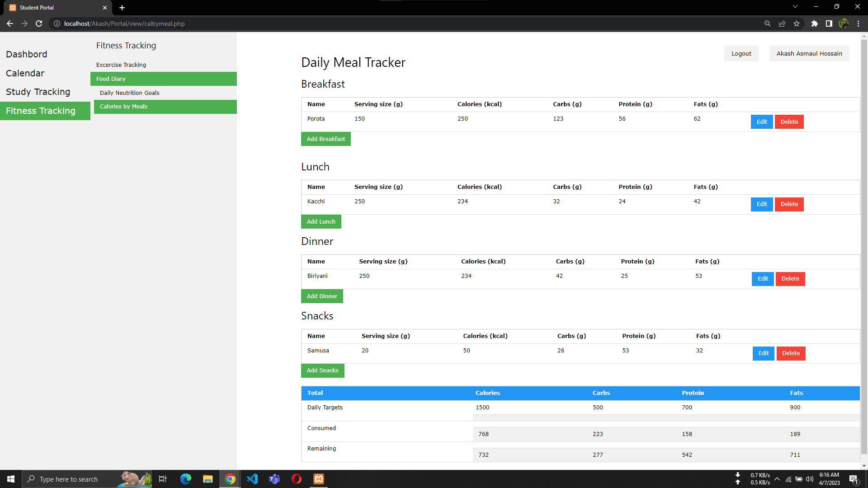Click the Add Breakfast button
Screen dimensions: 868x488
point(325,139)
